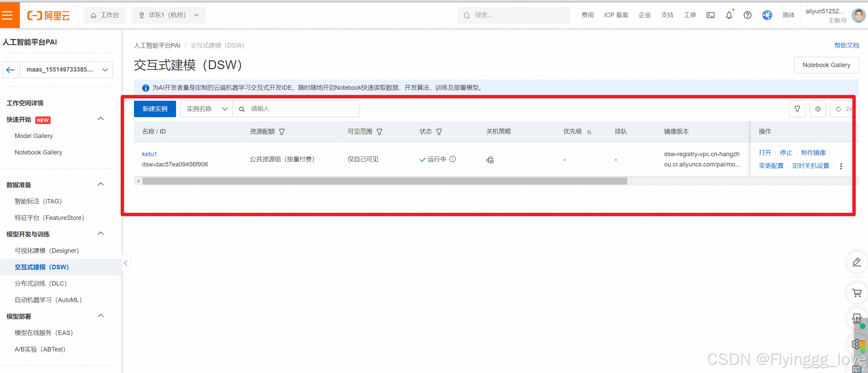The width and height of the screenshot is (868, 373).
Task: Open the floating APP icon
Action: [857, 319]
